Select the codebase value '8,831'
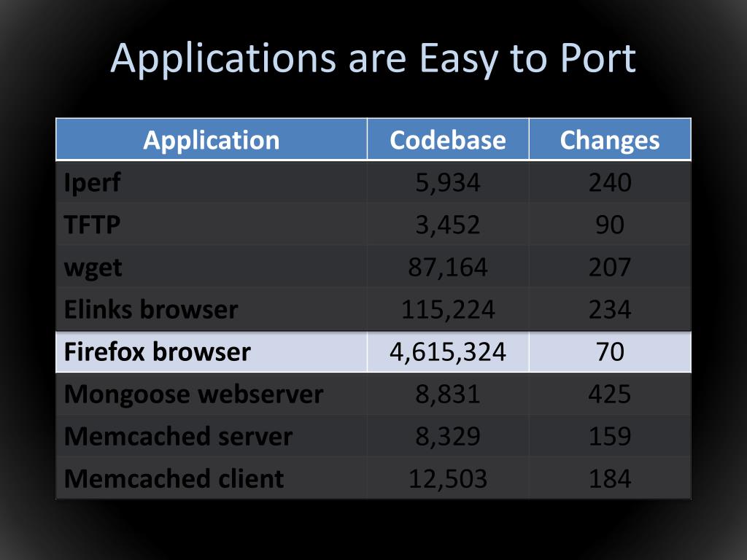Viewport: 747px width, 560px height. [448, 394]
